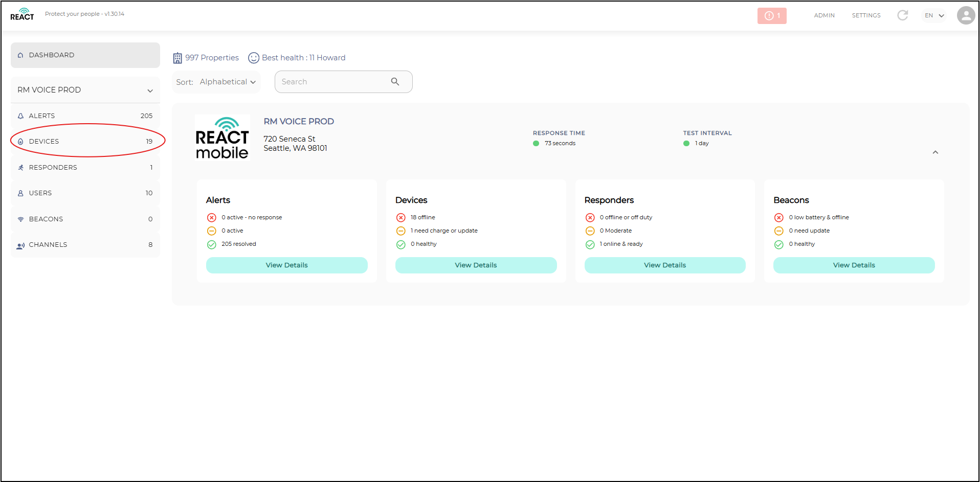
Task: Open Beacons in the sidebar
Action: coord(85,219)
